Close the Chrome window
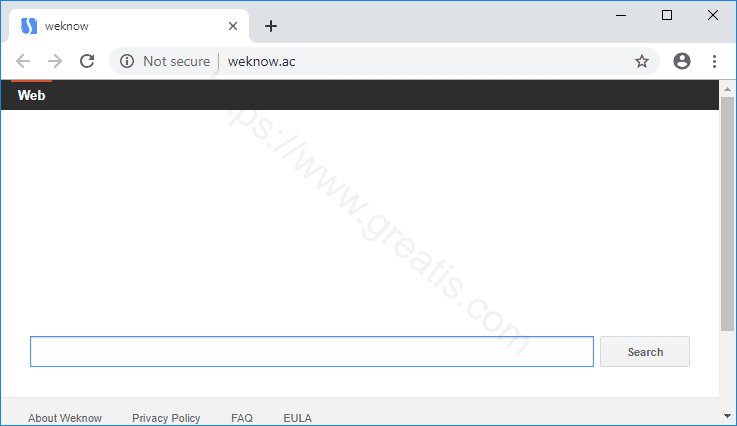The width and height of the screenshot is (737, 426). pos(713,16)
